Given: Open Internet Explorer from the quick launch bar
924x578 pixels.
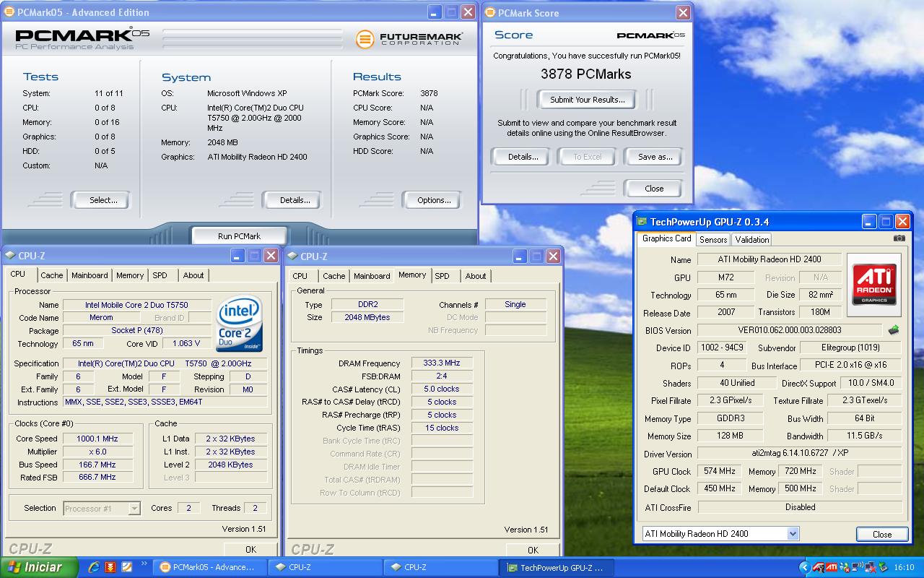Looking at the screenshot, I should click(x=94, y=567).
